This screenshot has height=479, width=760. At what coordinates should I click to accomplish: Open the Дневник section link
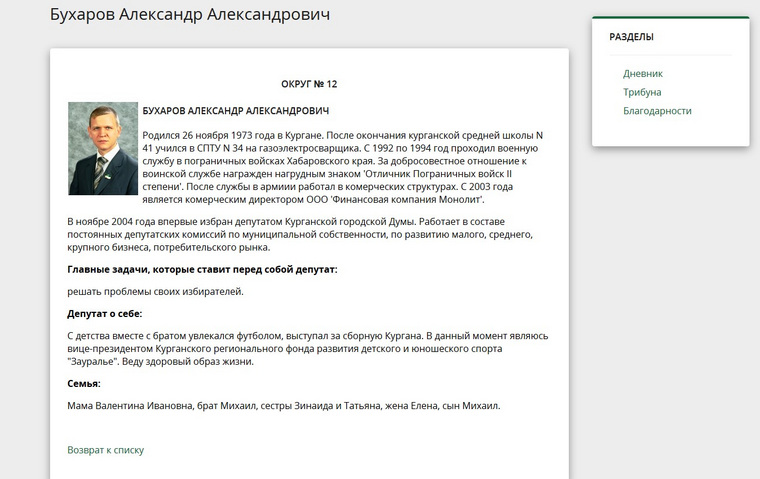[x=643, y=74]
